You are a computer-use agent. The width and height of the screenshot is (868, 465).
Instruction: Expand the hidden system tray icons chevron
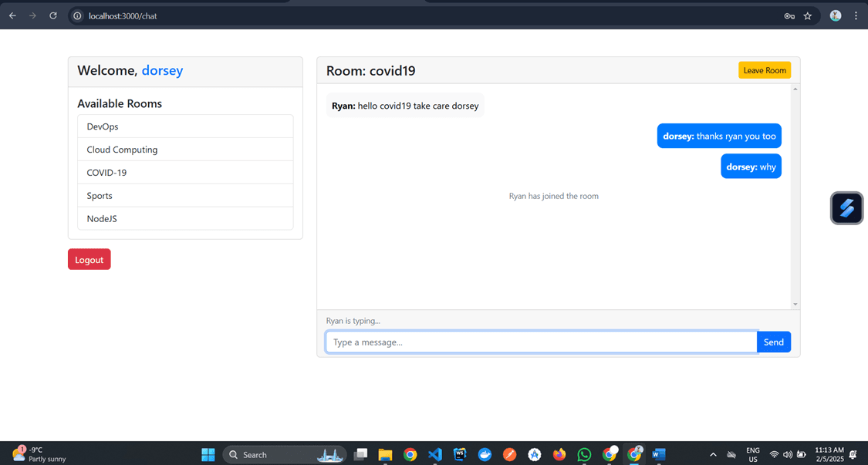click(713, 454)
